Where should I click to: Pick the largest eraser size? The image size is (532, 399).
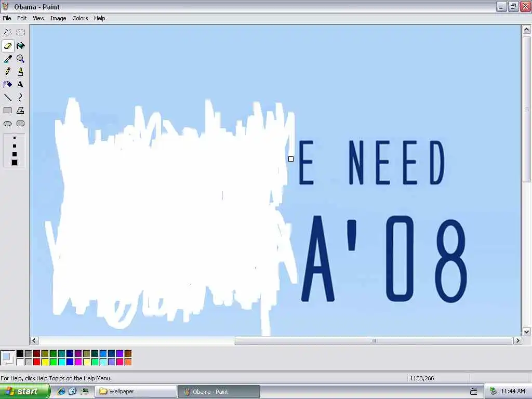14,163
